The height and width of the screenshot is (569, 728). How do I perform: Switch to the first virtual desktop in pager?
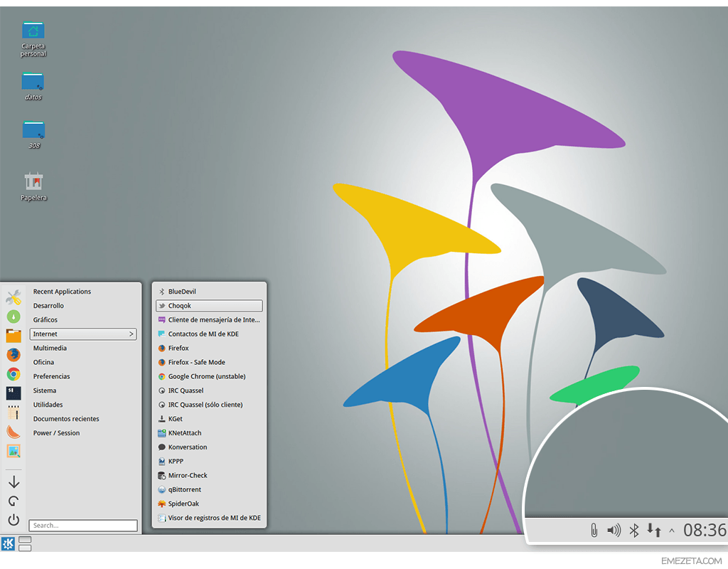(x=25, y=540)
